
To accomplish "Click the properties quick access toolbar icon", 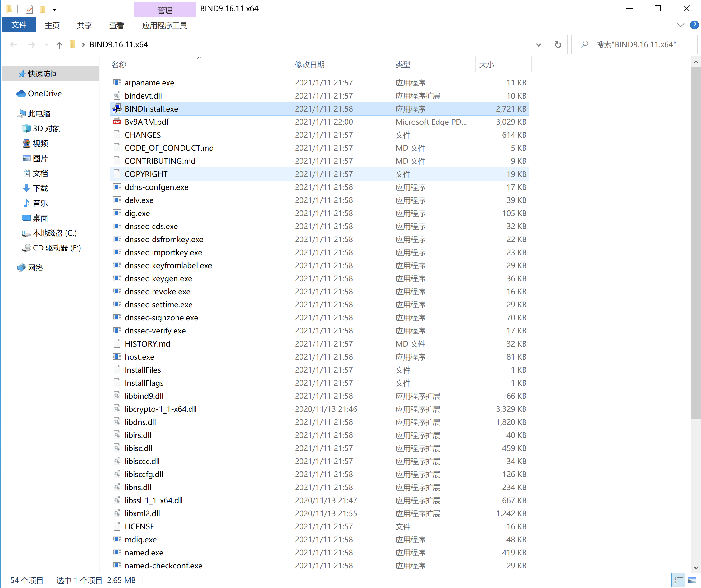I will (30, 9).
